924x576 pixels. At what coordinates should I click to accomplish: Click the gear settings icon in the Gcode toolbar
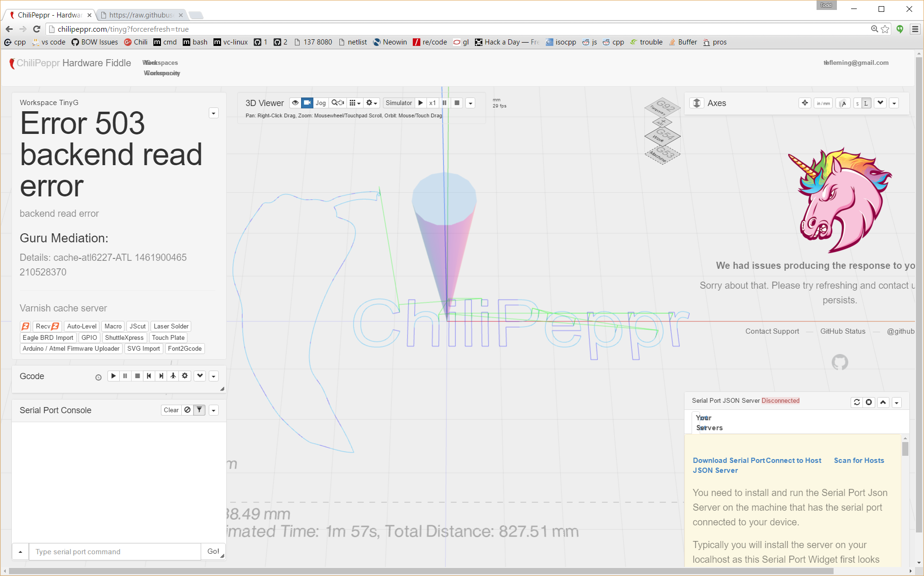point(185,376)
